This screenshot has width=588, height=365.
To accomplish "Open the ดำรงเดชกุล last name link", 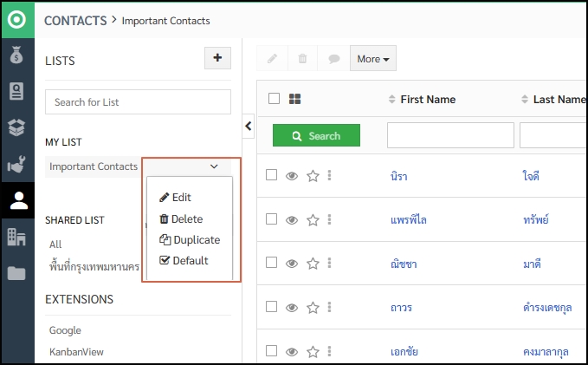I will tap(547, 308).
